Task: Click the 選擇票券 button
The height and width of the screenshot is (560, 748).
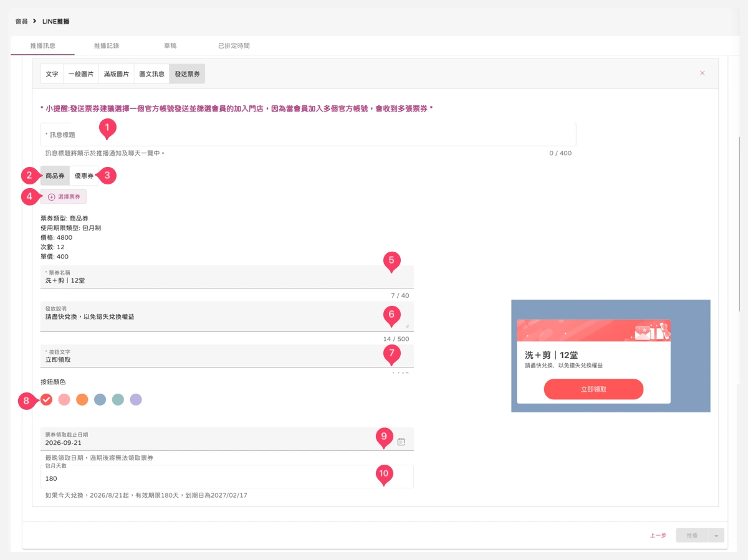Action: 64,197
